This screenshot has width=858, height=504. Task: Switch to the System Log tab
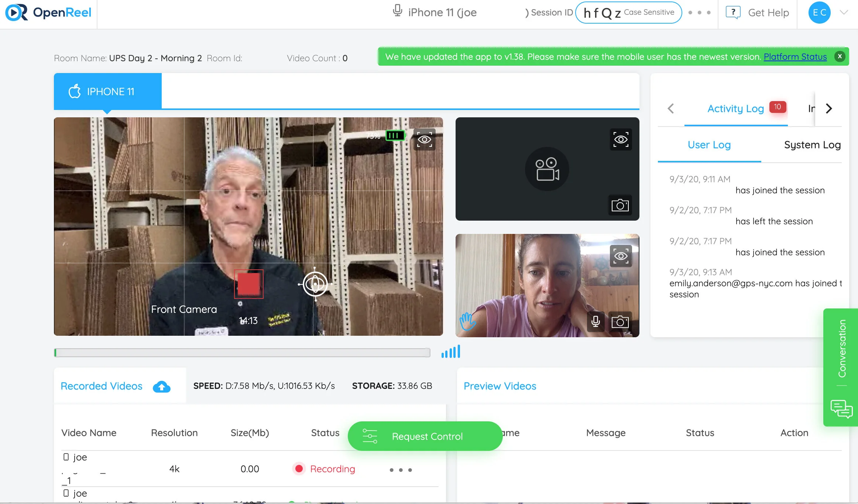click(812, 145)
